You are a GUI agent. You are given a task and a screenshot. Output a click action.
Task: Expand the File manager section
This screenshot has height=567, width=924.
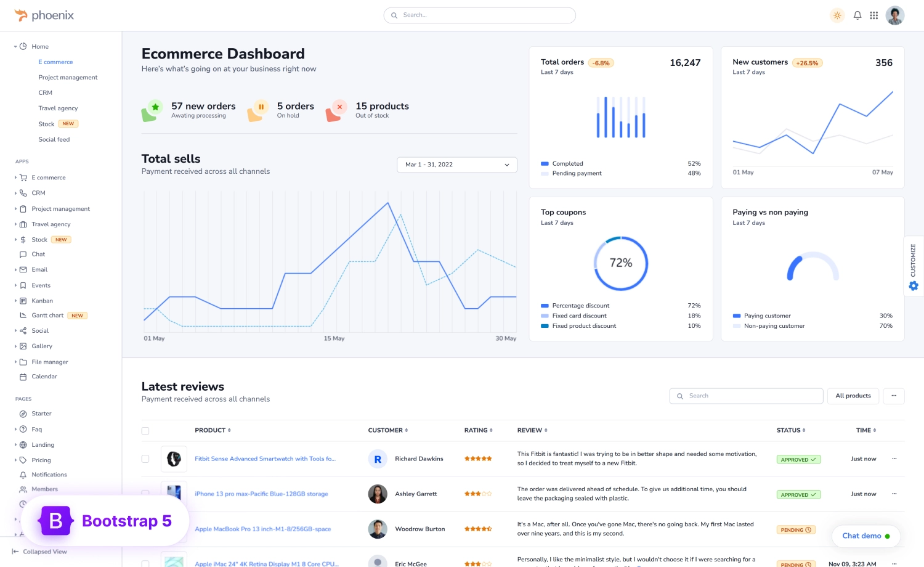pos(15,362)
